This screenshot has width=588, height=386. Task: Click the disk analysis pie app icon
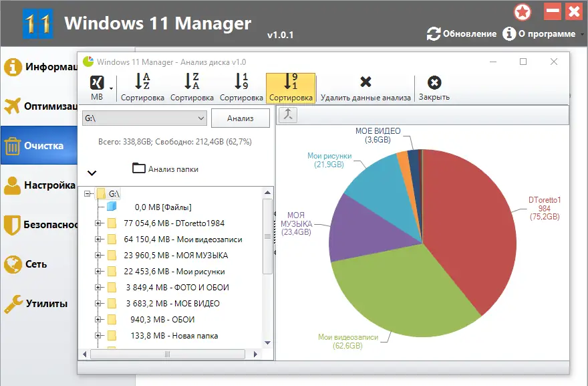click(88, 62)
